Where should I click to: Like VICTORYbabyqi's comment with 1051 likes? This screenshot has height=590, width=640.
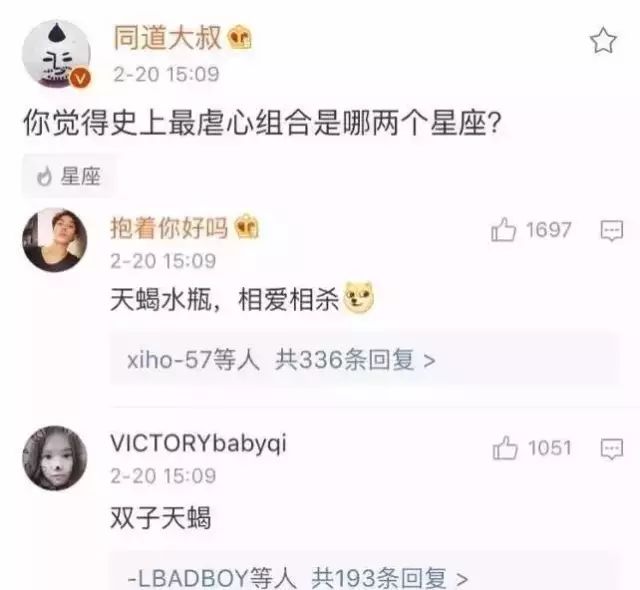[x=505, y=448]
